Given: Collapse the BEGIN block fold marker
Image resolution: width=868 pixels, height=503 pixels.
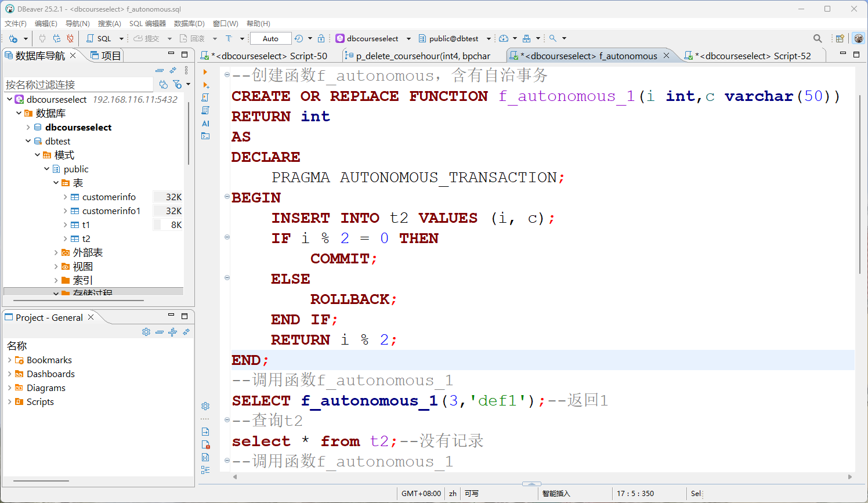Looking at the screenshot, I should point(227,197).
